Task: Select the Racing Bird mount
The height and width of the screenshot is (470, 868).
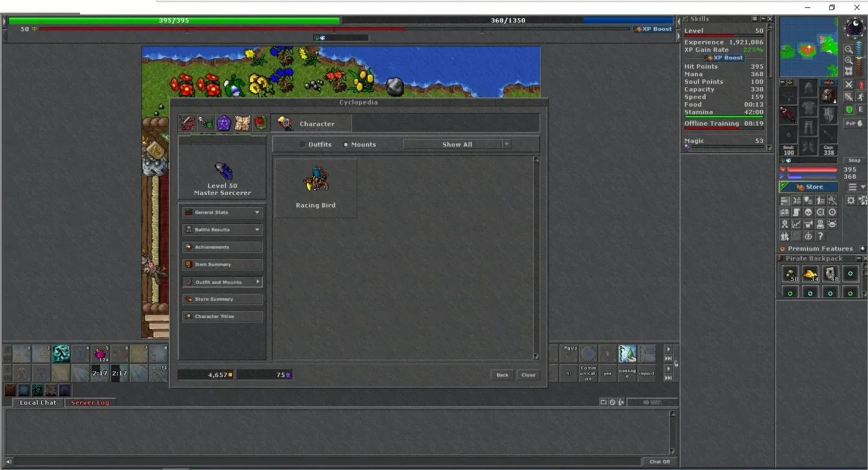Action: [x=316, y=188]
